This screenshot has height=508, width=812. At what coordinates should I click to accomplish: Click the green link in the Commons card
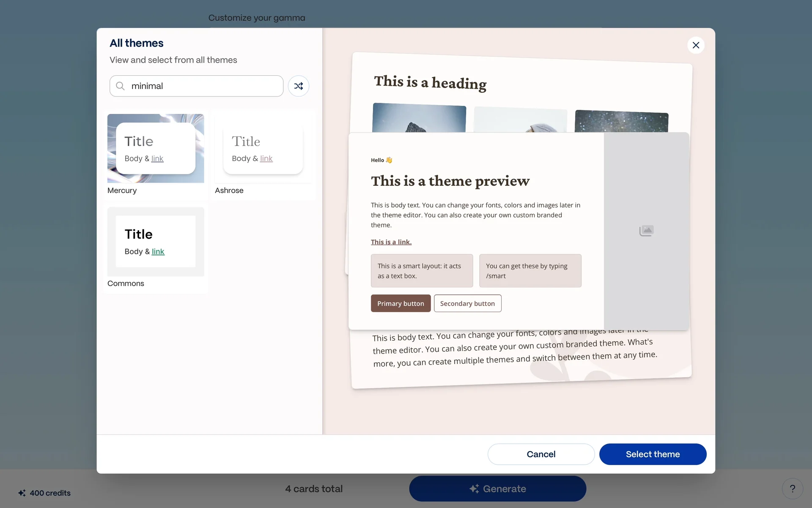click(158, 251)
